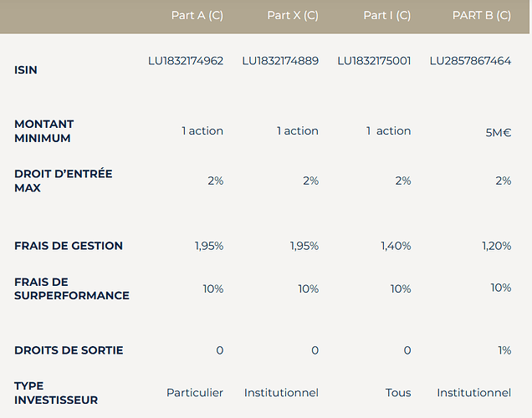This screenshot has height=418, width=532.
Task: Select the Particulier investor type
Action: (195, 392)
